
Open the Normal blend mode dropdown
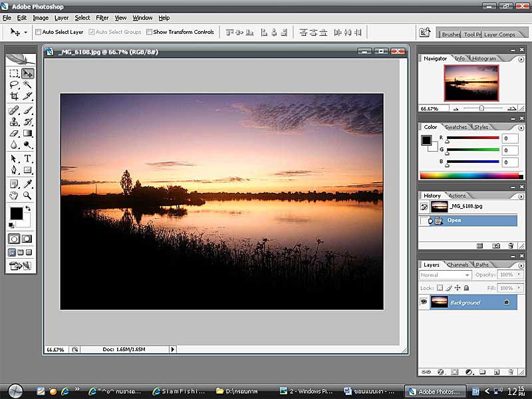tap(445, 275)
